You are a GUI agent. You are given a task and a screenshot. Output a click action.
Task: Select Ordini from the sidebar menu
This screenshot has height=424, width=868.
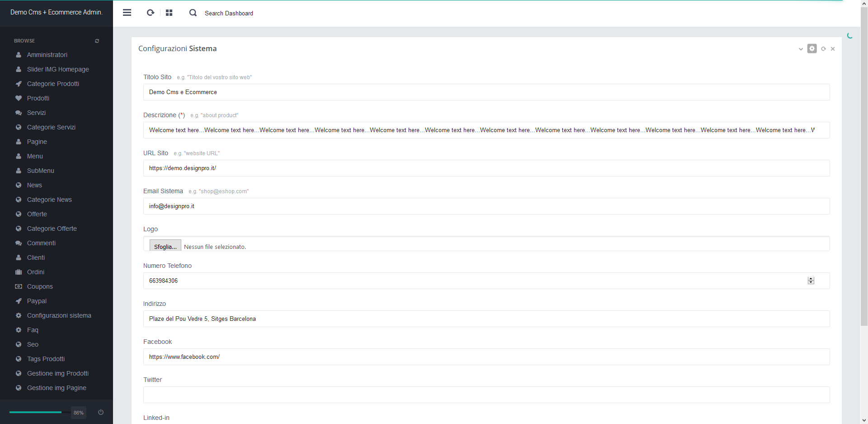pyautogui.click(x=36, y=272)
